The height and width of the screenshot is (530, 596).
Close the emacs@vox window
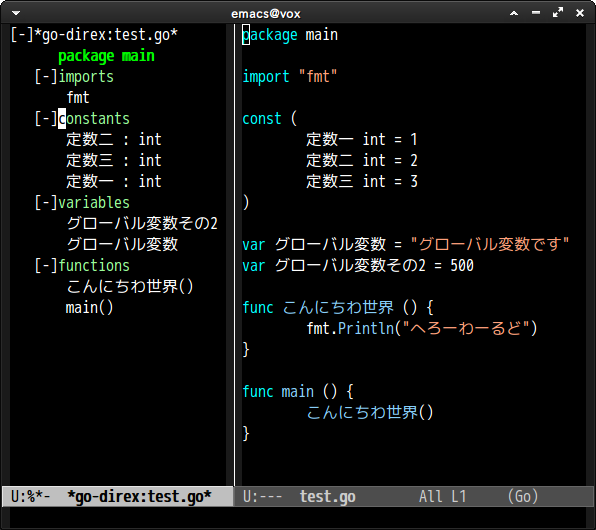(580, 13)
